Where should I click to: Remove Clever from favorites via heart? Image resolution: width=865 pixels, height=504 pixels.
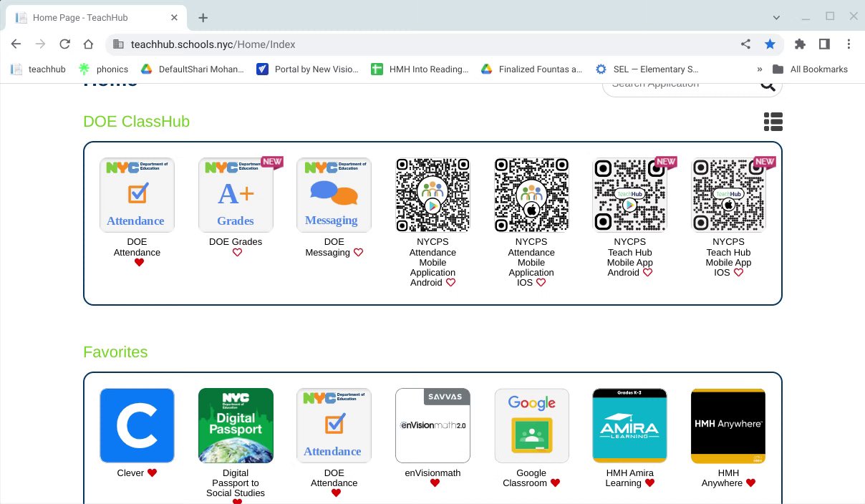point(152,473)
